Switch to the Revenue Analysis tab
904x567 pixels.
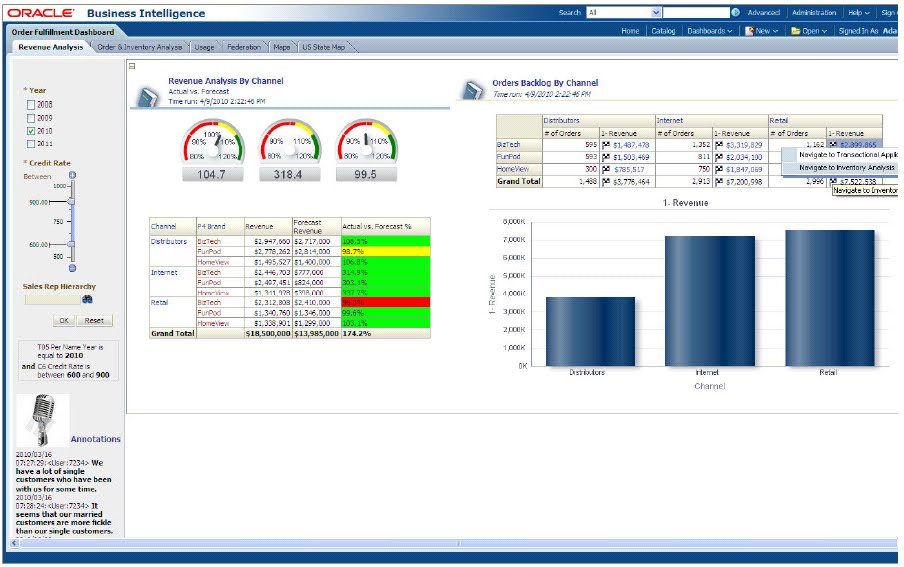pyautogui.click(x=51, y=47)
